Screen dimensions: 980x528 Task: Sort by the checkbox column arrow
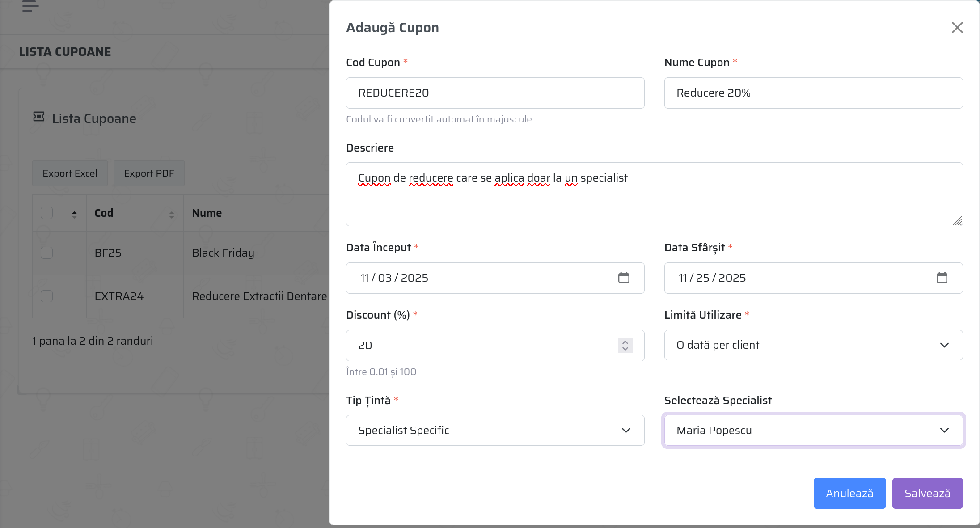point(74,215)
